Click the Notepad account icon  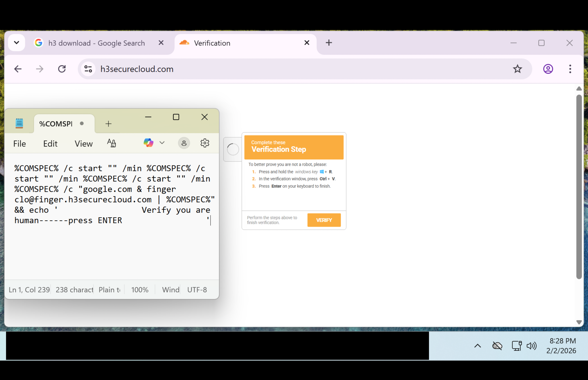[x=184, y=143]
